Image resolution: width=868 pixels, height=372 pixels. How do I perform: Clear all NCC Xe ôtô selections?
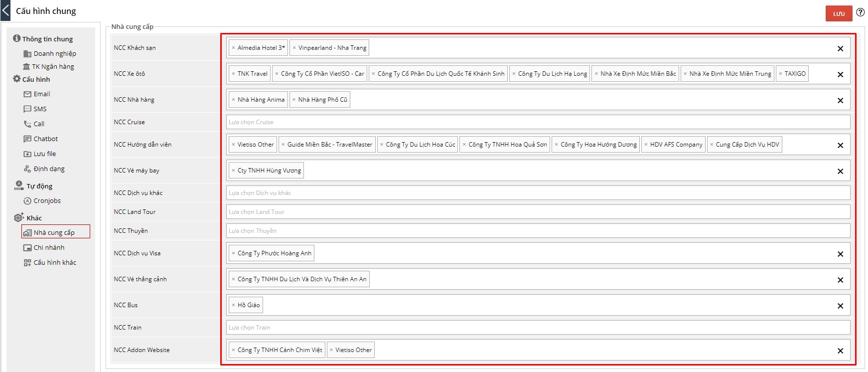tap(840, 74)
